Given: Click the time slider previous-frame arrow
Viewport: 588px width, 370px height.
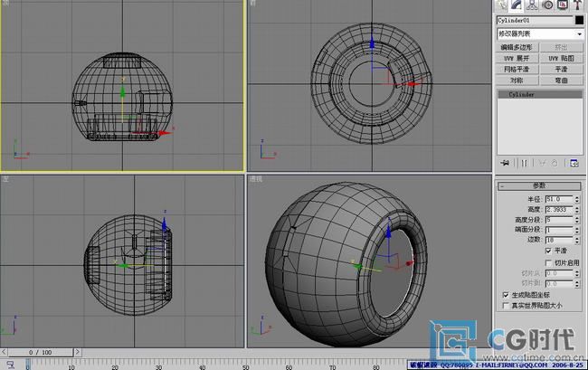Looking at the screenshot, I should (4, 352).
